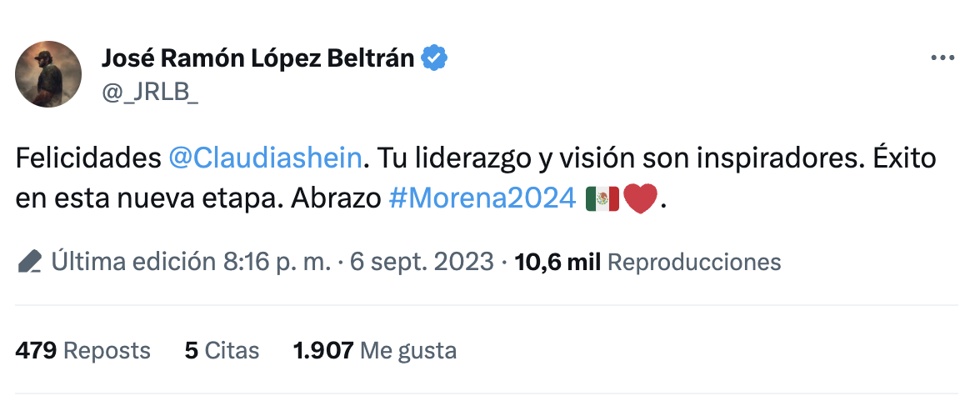This screenshot has width=980, height=401.
Task: Open the @Claudiashein mention
Action: [x=266, y=159]
